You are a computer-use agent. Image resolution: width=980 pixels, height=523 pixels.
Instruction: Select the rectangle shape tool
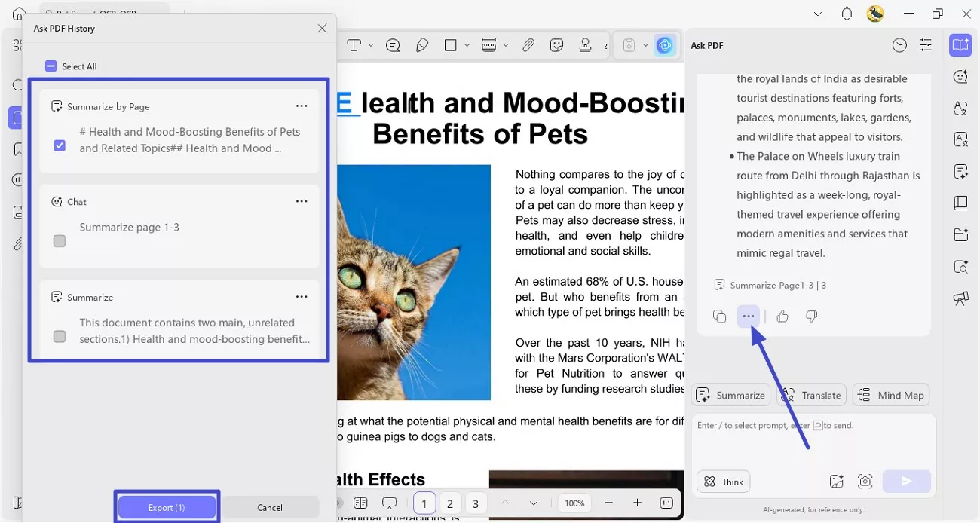click(451, 45)
